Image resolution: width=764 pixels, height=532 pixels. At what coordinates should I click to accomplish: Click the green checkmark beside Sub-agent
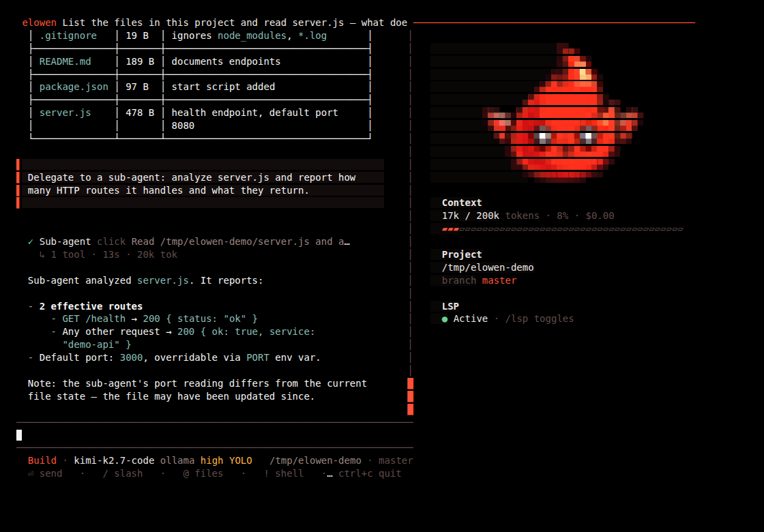click(31, 241)
